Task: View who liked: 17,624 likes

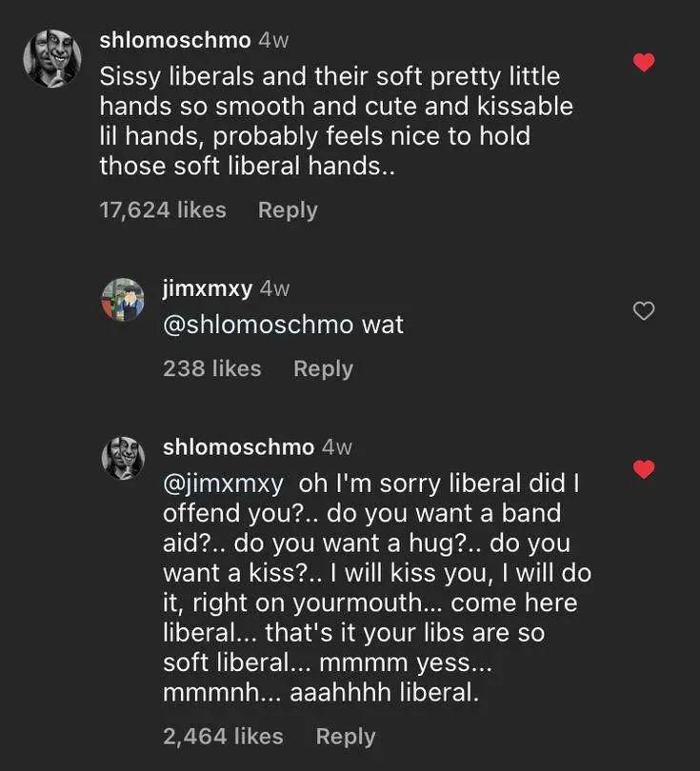Action: (163, 210)
